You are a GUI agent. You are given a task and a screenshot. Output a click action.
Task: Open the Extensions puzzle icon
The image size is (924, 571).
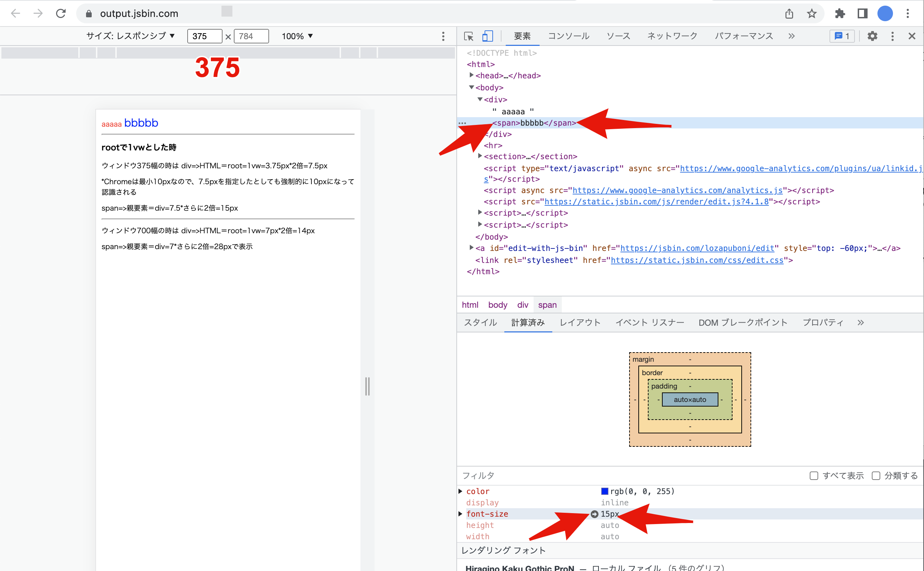(x=839, y=14)
